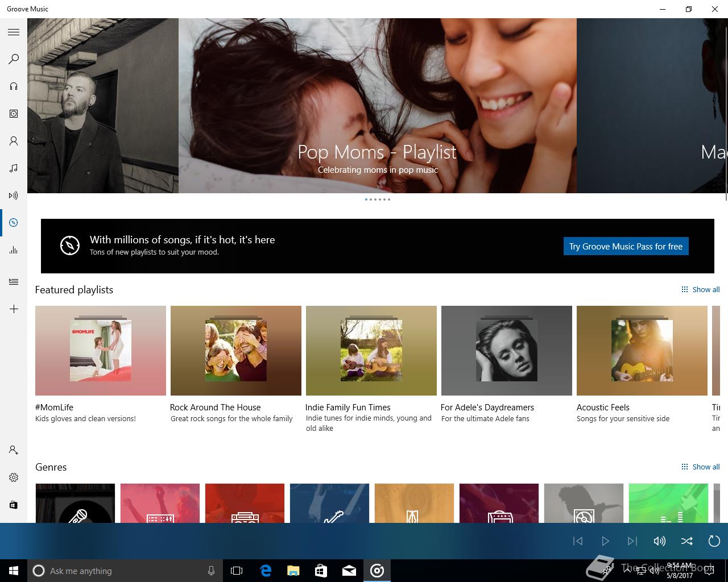Open the gray genre tile with turntable icon
This screenshot has height=582, width=728.
tap(584, 503)
